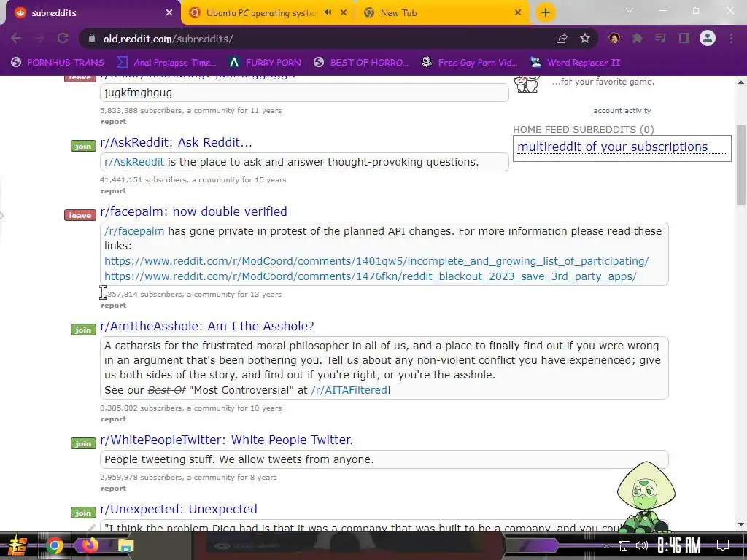The height and width of the screenshot is (560, 747).
Task: Open the Word Replacer II bookmark
Action: pyautogui.click(x=575, y=63)
